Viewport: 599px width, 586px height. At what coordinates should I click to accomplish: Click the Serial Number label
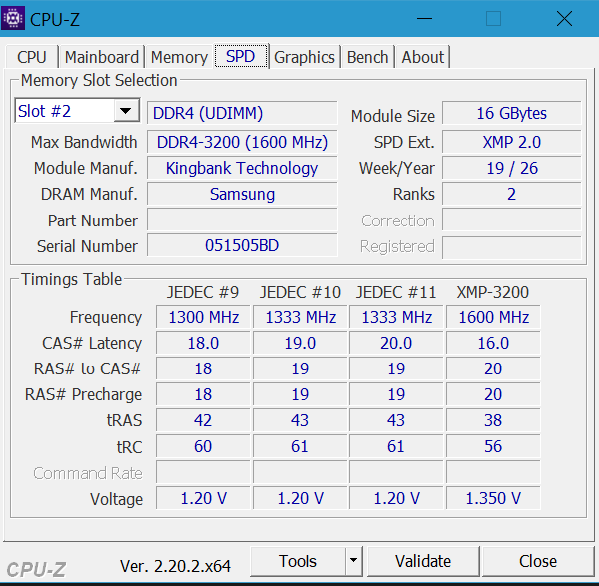coord(87,246)
